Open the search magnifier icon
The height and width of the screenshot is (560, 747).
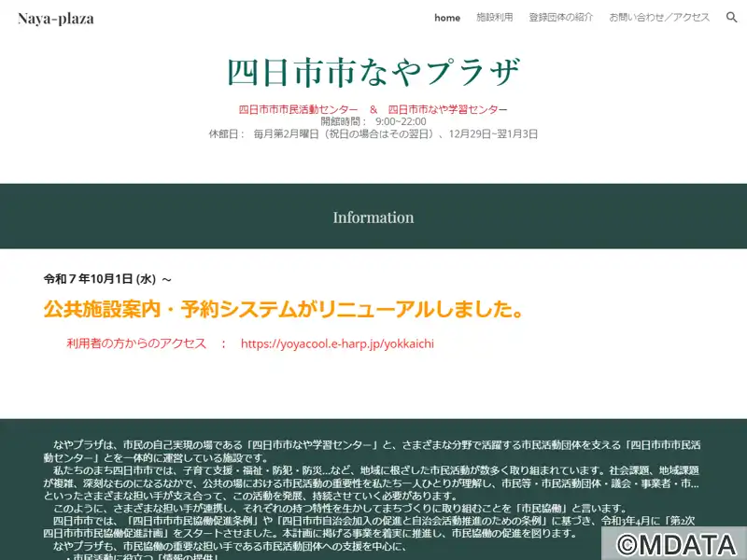tap(731, 18)
